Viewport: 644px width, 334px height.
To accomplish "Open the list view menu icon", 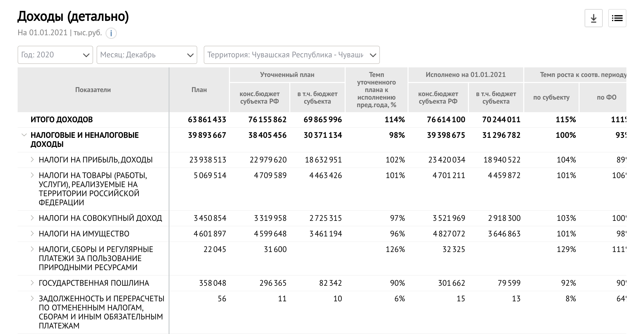I will coord(617,18).
